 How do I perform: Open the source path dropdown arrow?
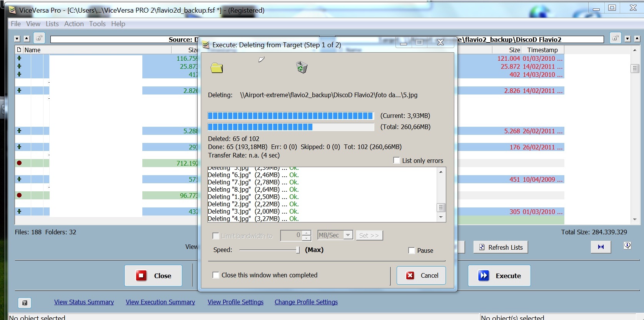pos(17,38)
